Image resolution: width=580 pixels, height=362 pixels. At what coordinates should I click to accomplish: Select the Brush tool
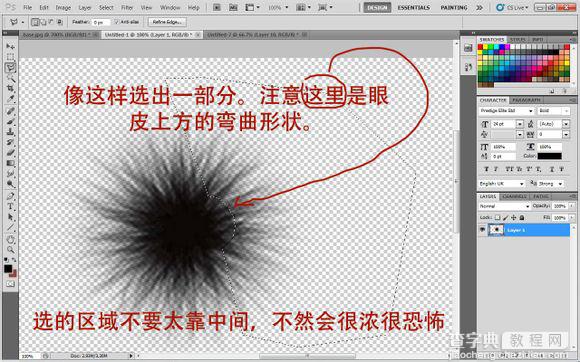click(x=10, y=121)
